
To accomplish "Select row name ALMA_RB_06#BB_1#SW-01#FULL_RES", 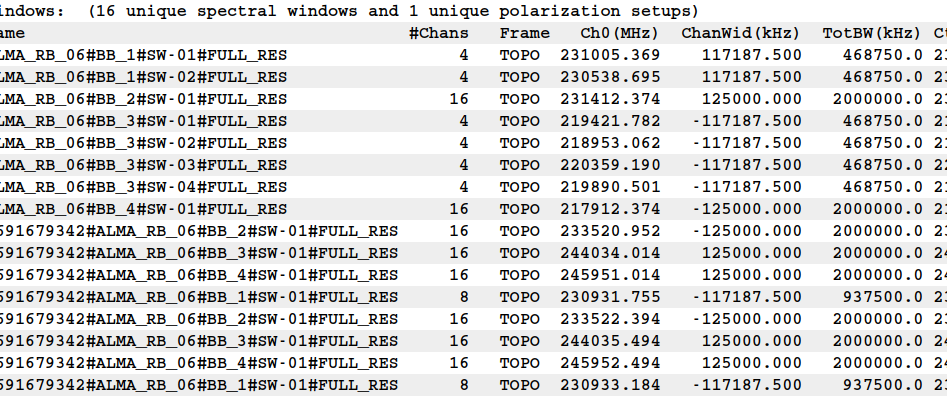I will click(143, 56).
